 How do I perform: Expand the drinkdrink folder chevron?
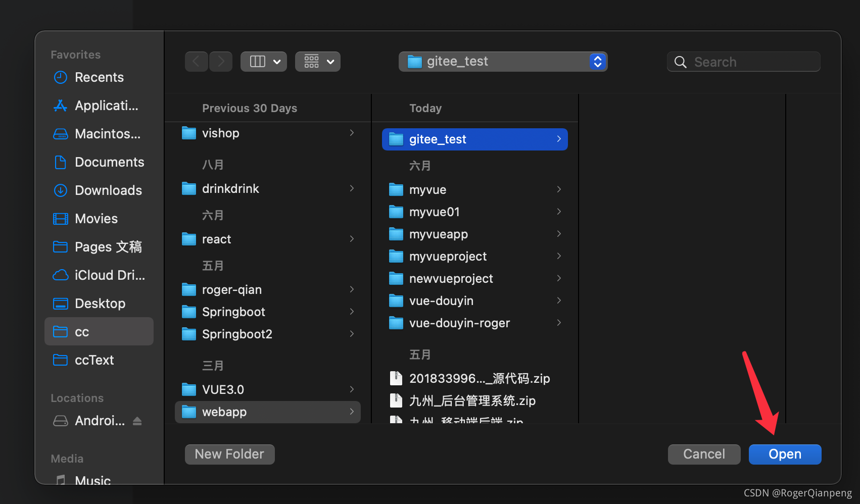(x=352, y=188)
